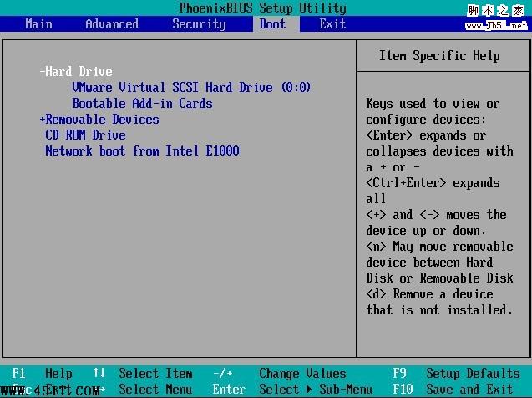Expand the Removable Devices group

pos(99,120)
